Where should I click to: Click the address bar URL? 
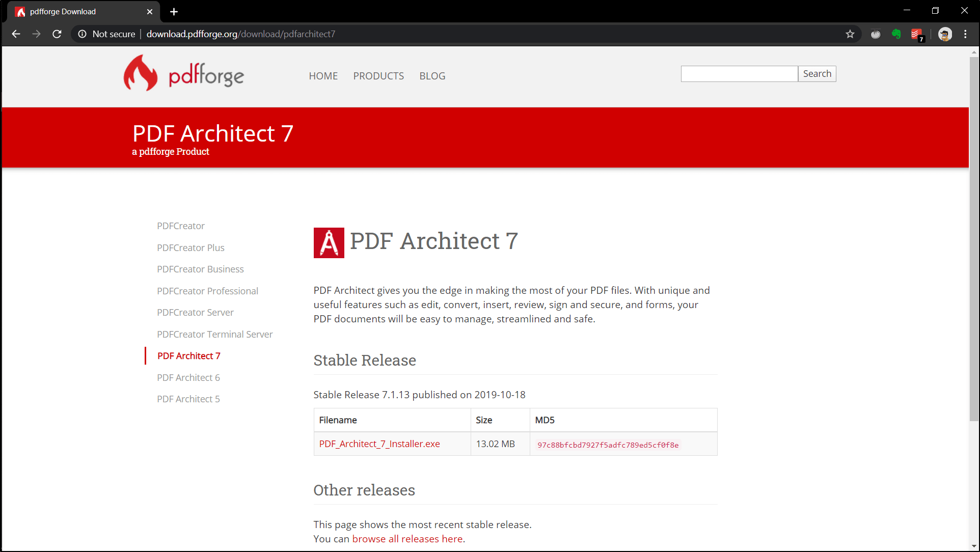240,34
